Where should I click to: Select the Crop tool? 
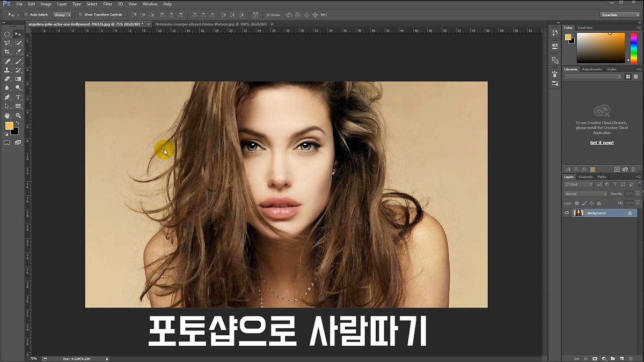pyautogui.click(x=7, y=51)
